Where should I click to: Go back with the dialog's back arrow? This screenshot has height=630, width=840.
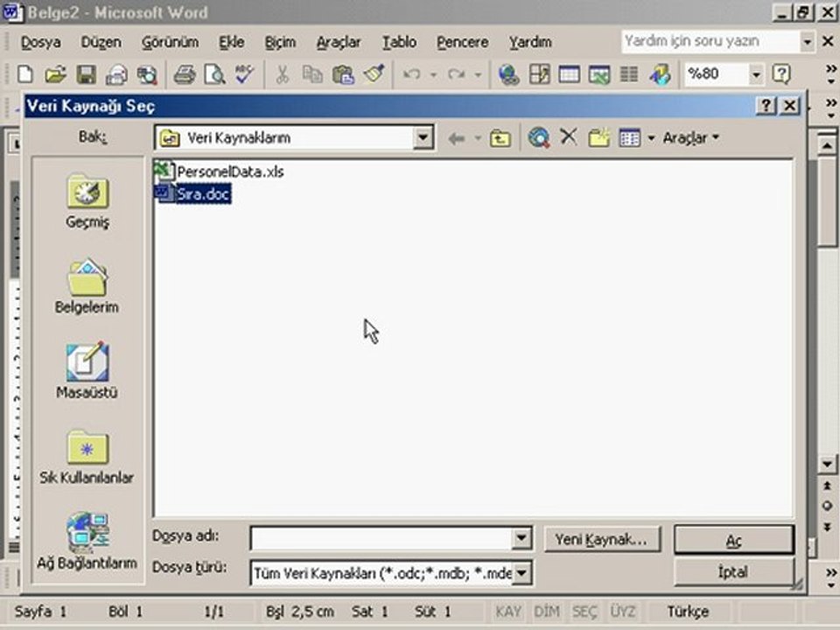[x=457, y=139]
